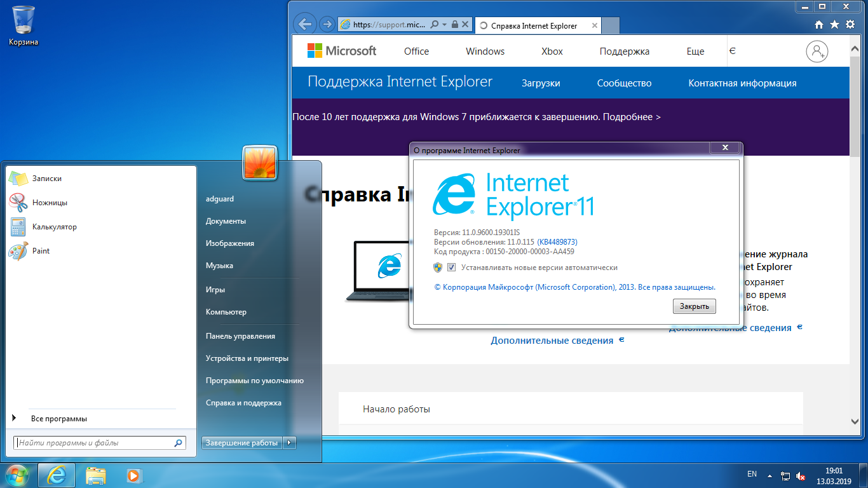Click the EN language indicator

(752, 474)
